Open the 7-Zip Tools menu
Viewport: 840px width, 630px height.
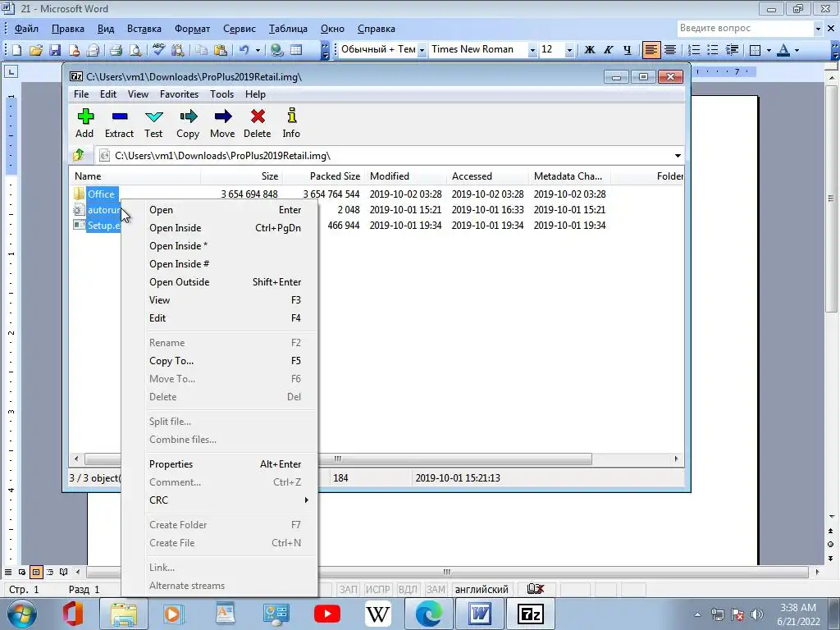click(x=221, y=94)
